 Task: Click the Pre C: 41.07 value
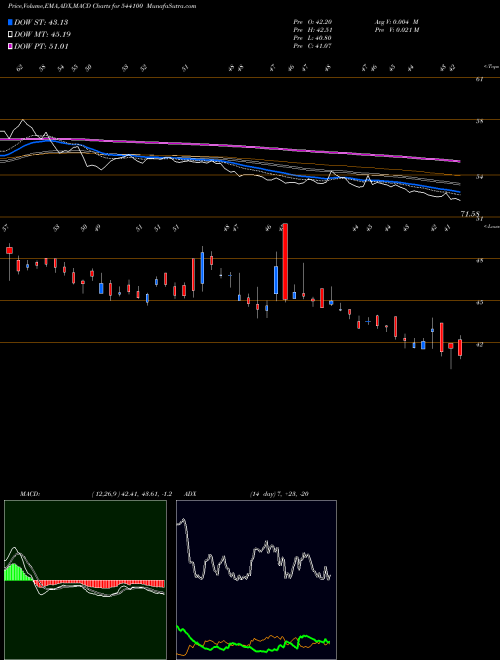[313, 46]
